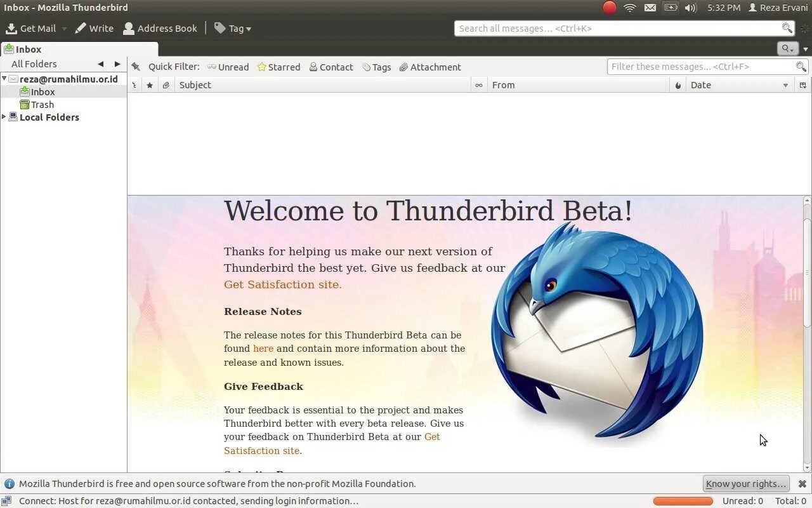Click the online status icon in status bar
Image resolution: width=812 pixels, height=508 pixels.
[6, 501]
